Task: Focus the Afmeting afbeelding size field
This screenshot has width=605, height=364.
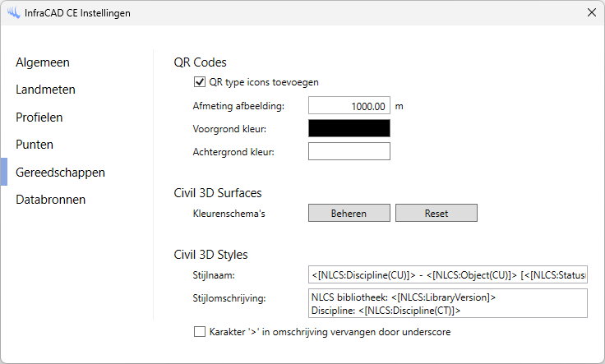Action: (349, 105)
